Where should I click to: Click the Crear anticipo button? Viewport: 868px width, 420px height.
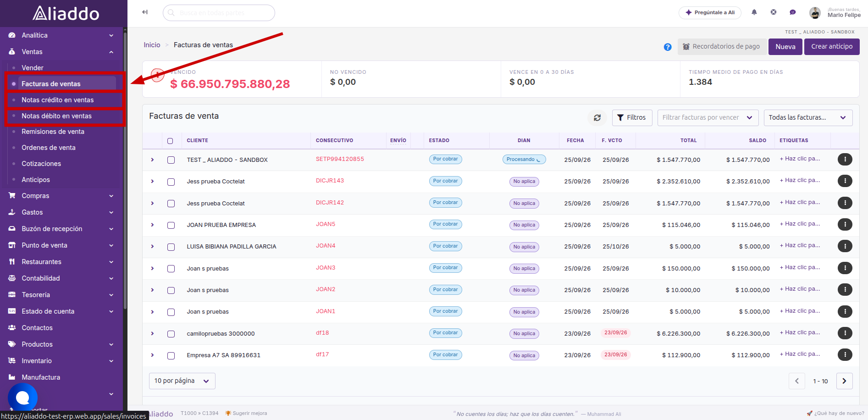[832, 47]
